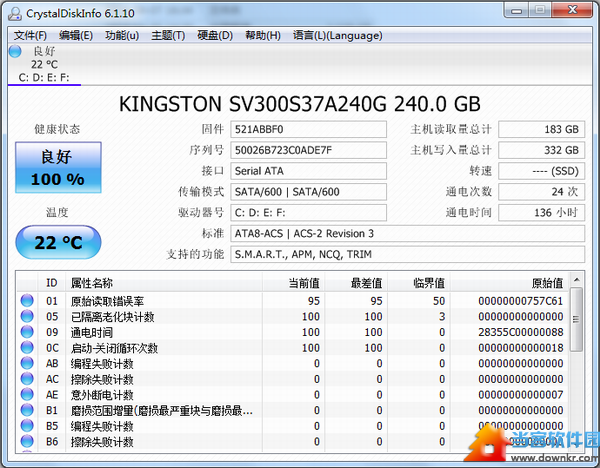
Task: Click the 最差值 column header
Action: tap(356, 283)
